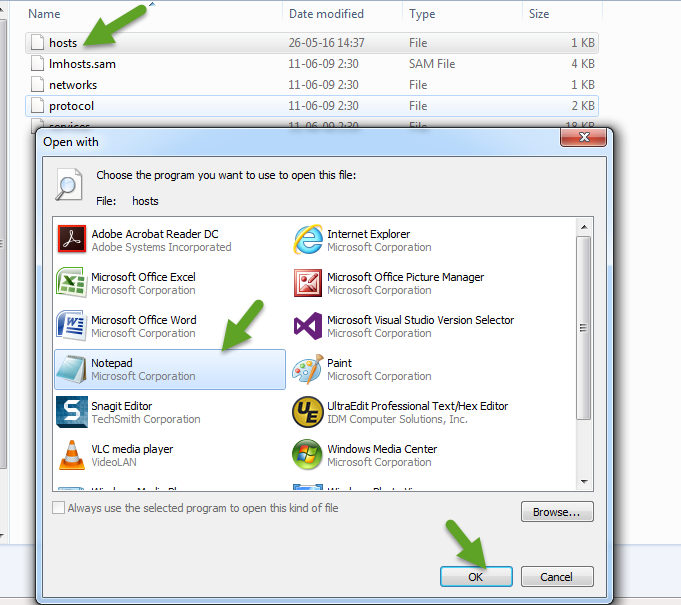Select 'UltraEdit Professional Text/Hex Editor' label
681x605 pixels.
coord(417,406)
